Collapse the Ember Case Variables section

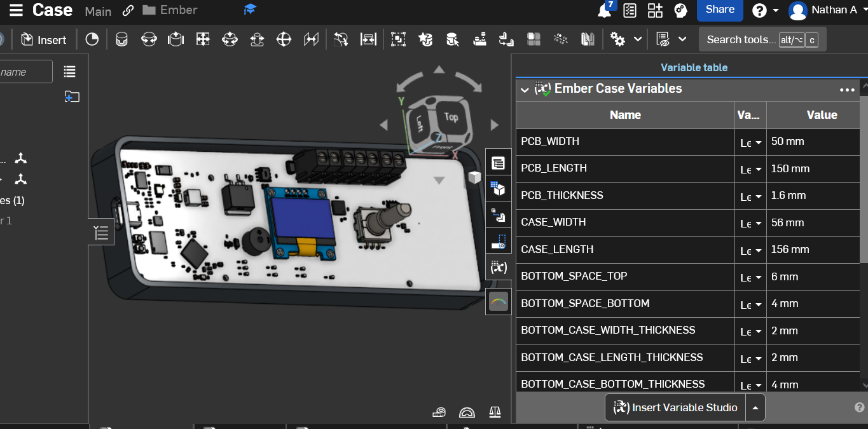click(x=525, y=90)
